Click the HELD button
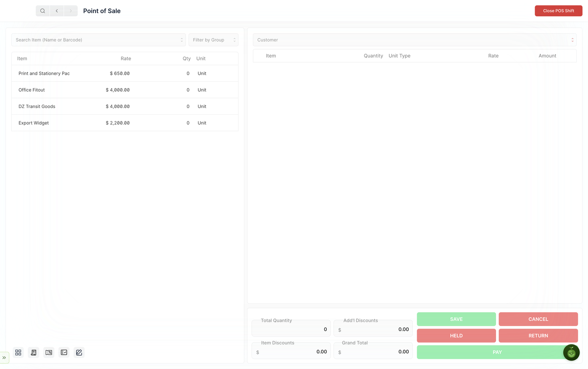 (456, 336)
